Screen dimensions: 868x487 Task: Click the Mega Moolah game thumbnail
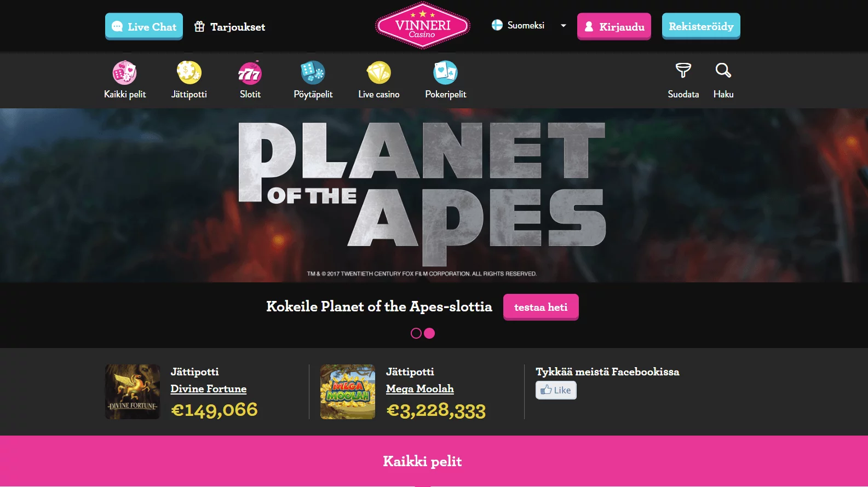click(348, 392)
